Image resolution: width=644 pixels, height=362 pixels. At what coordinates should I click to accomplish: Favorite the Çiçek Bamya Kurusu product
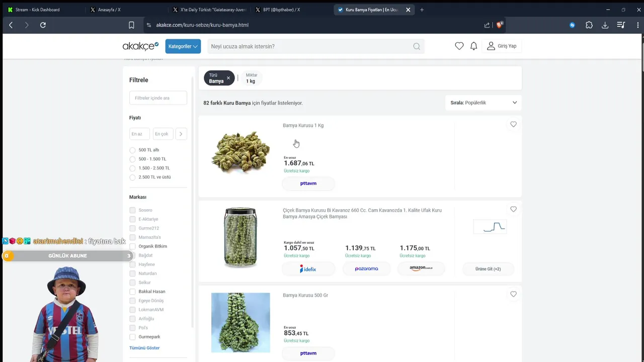[513, 209]
